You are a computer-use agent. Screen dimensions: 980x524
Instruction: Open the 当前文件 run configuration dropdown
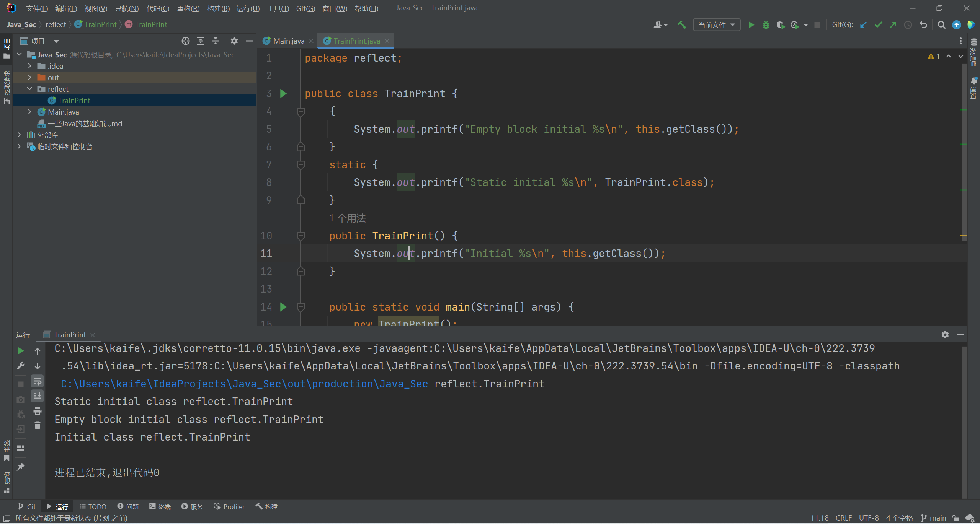[x=716, y=25]
